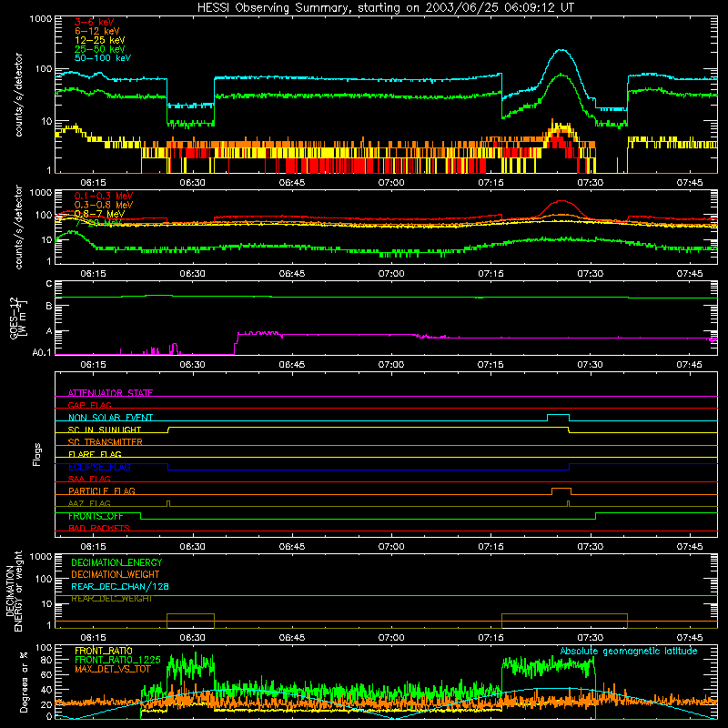
Task: Select the yellow FRONT_RATIO legend label
Action: coord(104,651)
